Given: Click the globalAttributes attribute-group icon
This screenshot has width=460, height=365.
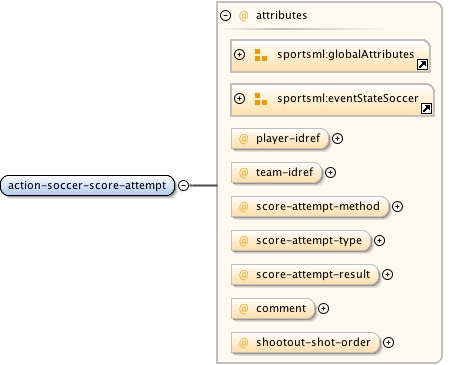Looking at the screenshot, I should pos(261,55).
